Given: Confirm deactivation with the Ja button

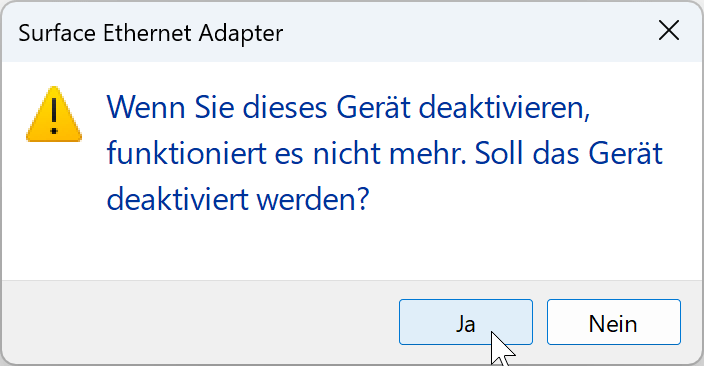Looking at the screenshot, I should [x=466, y=322].
